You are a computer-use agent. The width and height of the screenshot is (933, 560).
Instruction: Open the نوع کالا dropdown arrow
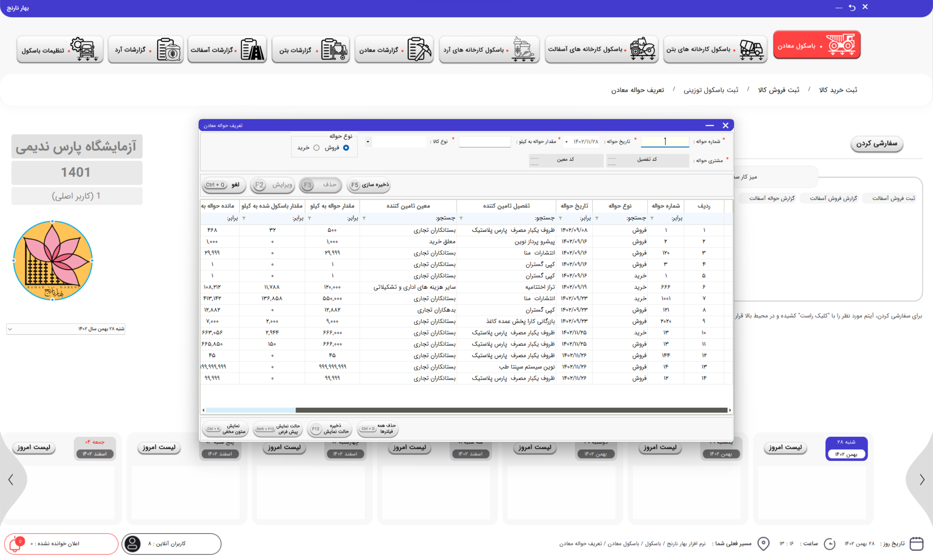click(x=368, y=142)
